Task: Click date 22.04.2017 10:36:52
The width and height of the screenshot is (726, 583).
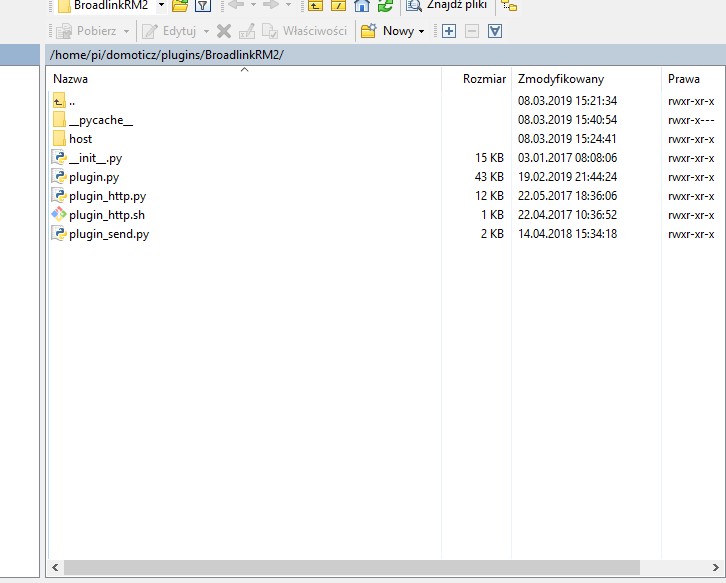Action: point(567,215)
